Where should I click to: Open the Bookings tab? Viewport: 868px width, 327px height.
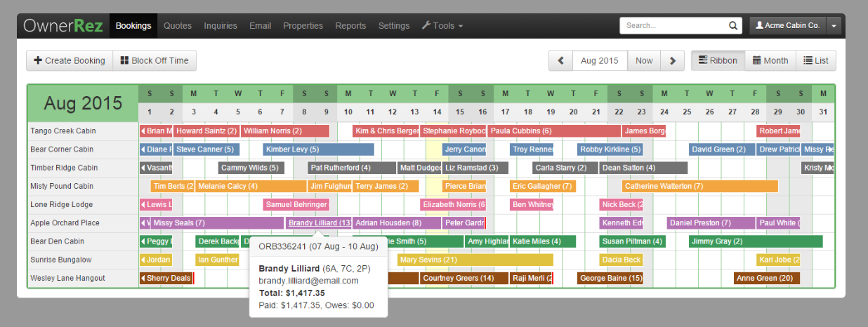133,26
